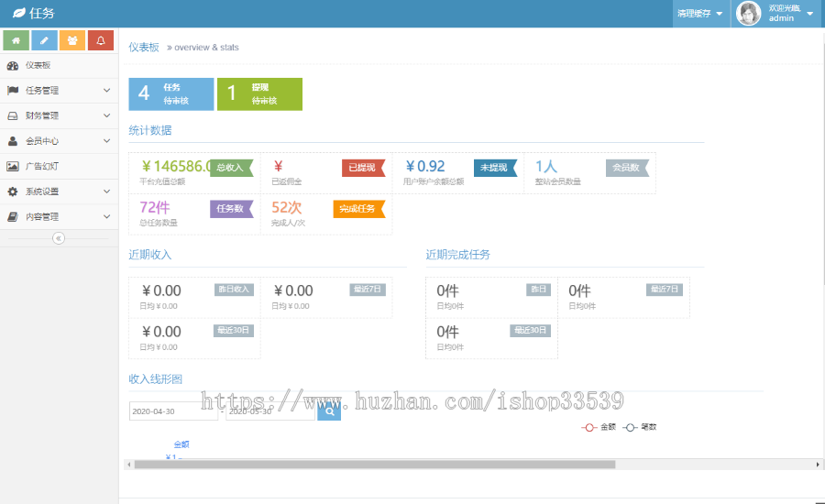This screenshot has width=825, height=504.
Task: Click flag icon beside 任务管理
Action: tap(13, 91)
